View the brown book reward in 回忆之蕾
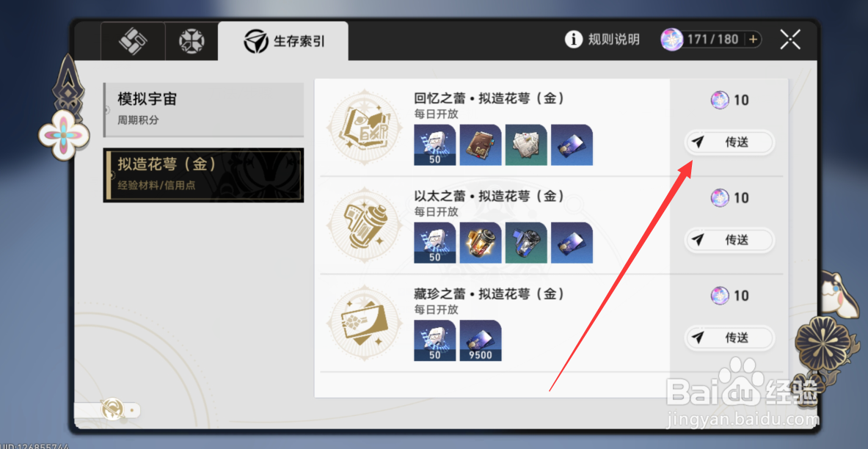Image resolution: width=868 pixels, height=449 pixels. (481, 145)
